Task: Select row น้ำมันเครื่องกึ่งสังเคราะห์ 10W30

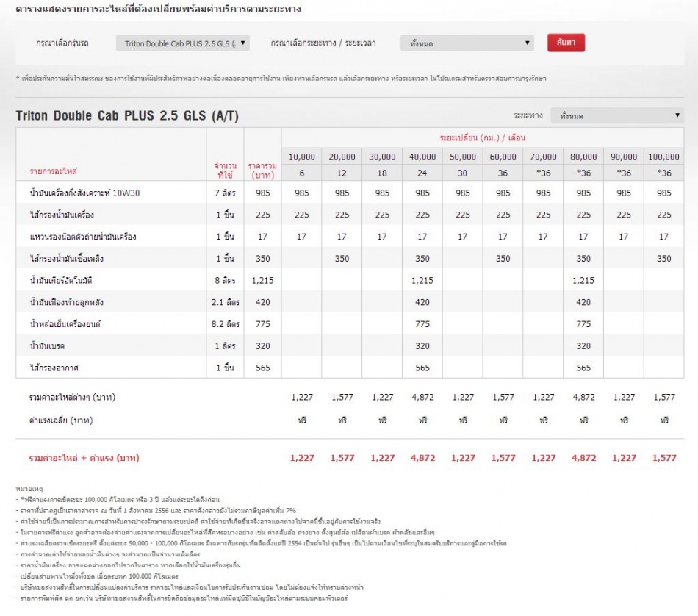Action: (350, 193)
